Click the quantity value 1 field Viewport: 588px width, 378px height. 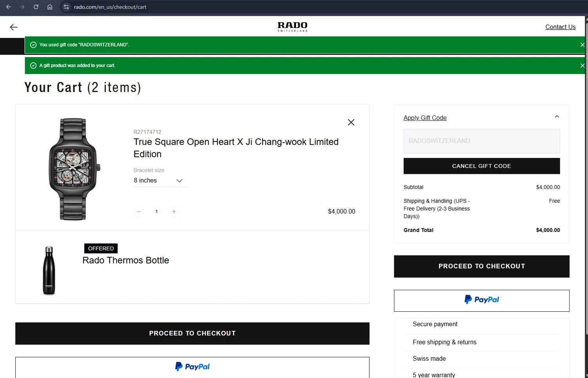tap(156, 211)
